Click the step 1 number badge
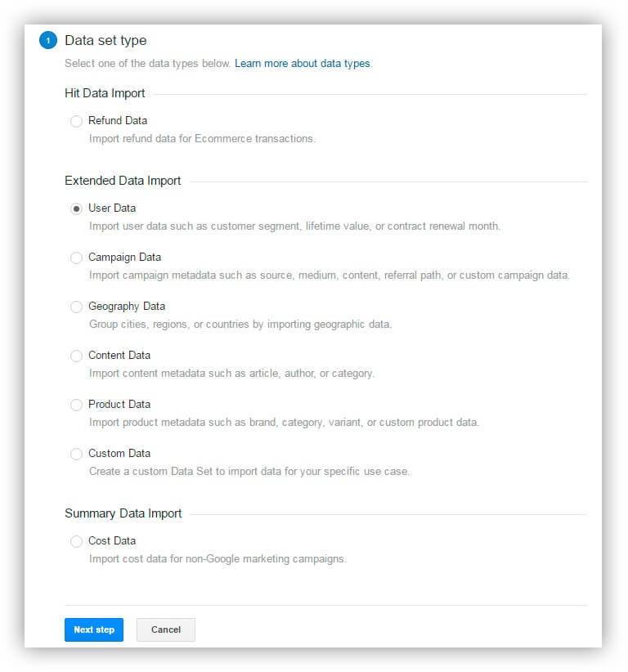This screenshot has width=628, height=672. (48, 40)
